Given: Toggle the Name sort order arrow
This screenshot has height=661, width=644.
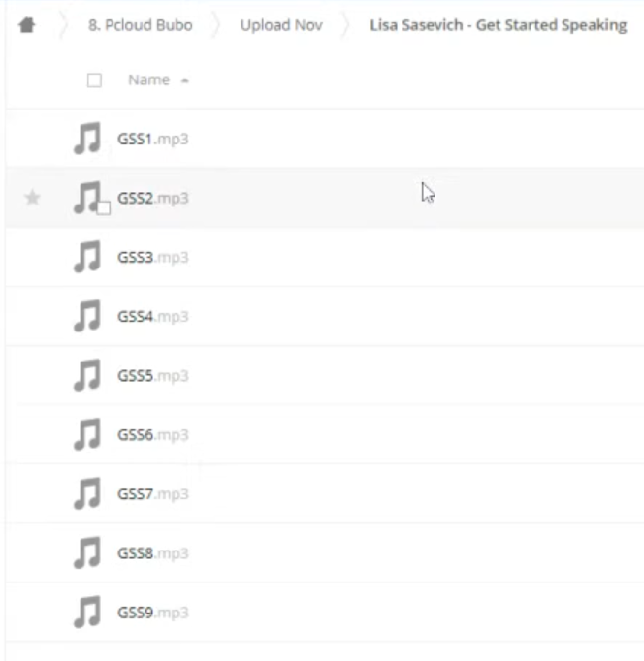Looking at the screenshot, I should (x=184, y=80).
